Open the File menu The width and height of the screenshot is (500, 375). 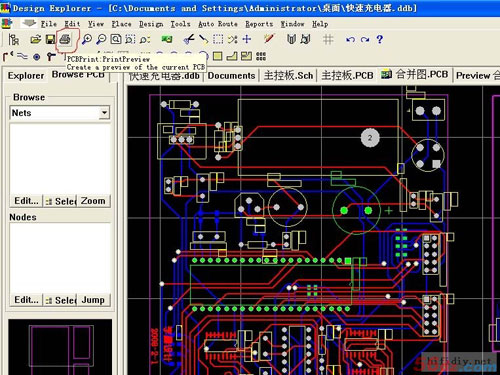(49, 24)
